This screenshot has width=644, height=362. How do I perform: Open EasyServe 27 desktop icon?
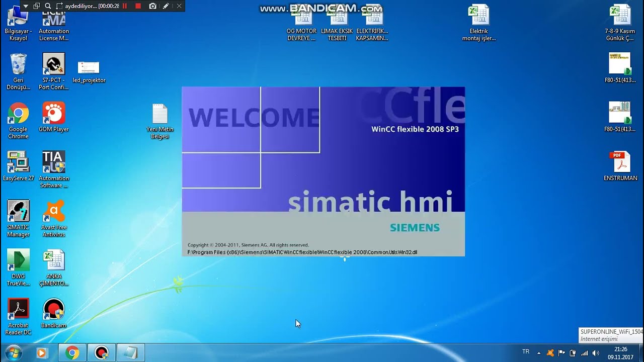[18, 166]
